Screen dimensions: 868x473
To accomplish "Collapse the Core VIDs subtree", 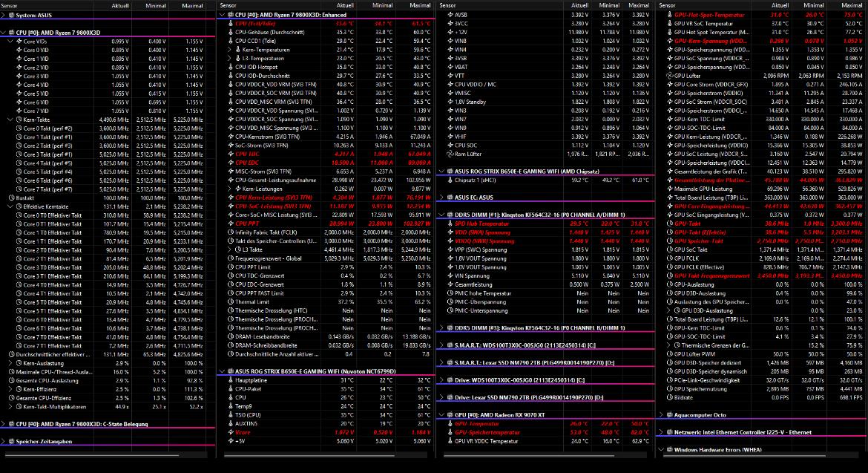I will 10,42.
